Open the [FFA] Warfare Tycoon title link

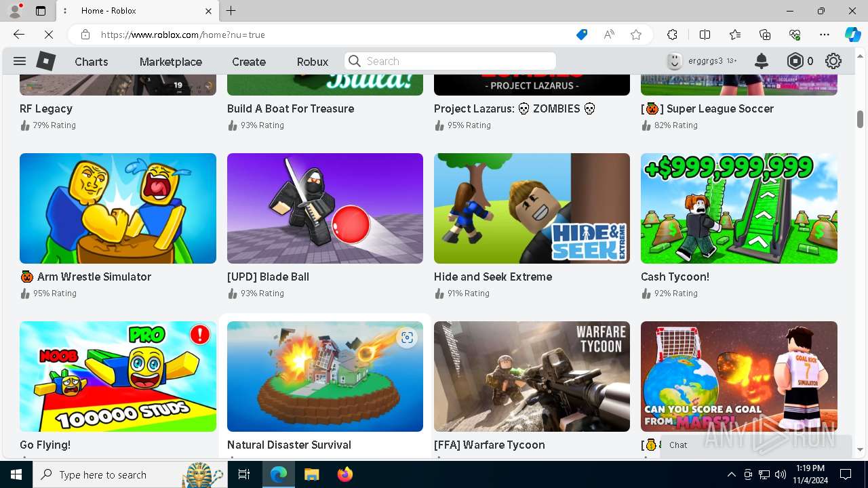pyautogui.click(x=490, y=445)
